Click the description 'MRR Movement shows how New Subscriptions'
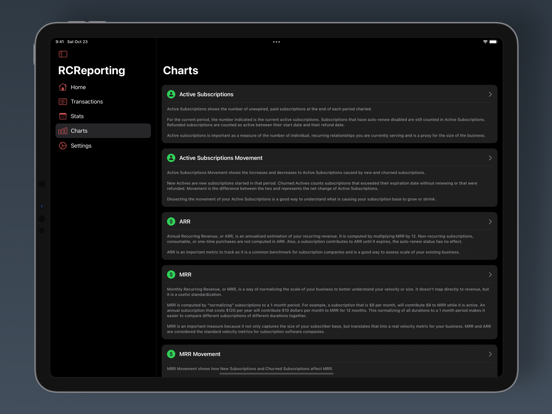The height and width of the screenshot is (414, 552). pyautogui.click(x=211, y=369)
